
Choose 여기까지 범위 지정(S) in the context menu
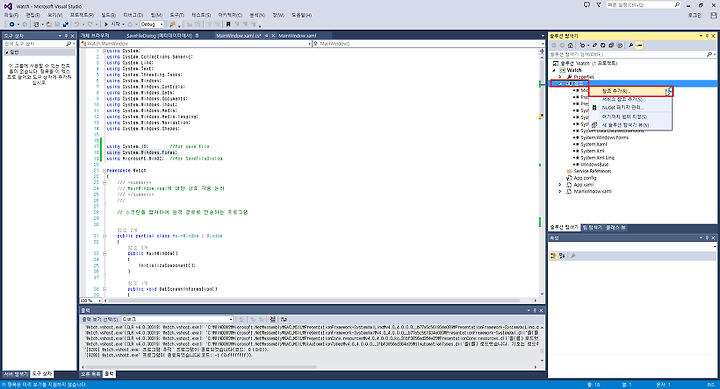630,117
